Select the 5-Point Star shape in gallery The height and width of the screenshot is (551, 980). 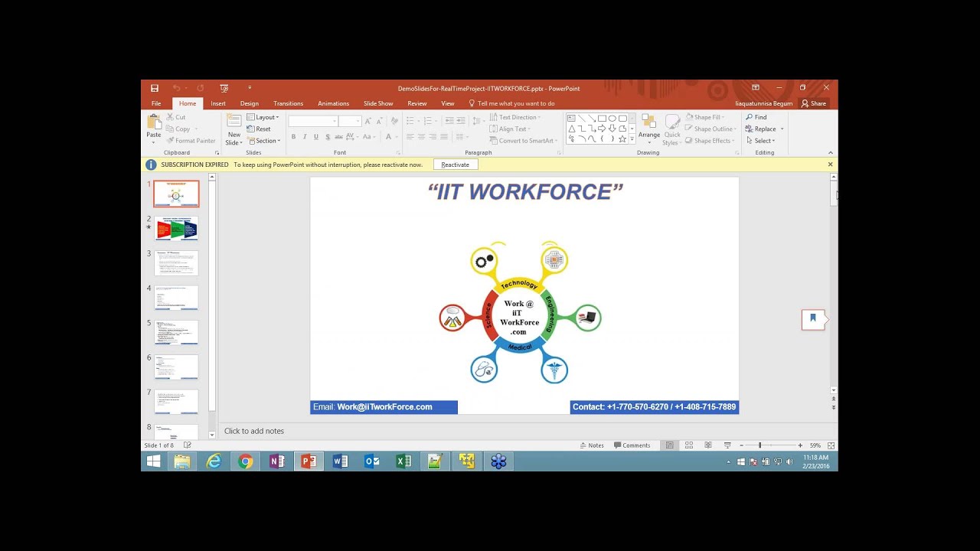622,139
